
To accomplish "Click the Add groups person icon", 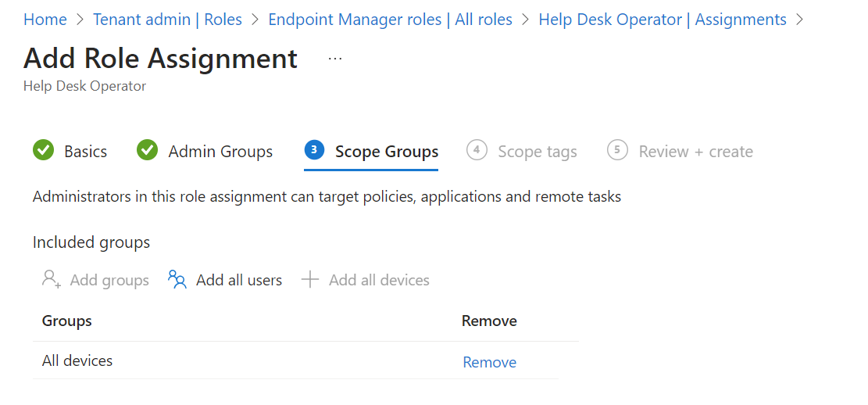I will (52, 280).
